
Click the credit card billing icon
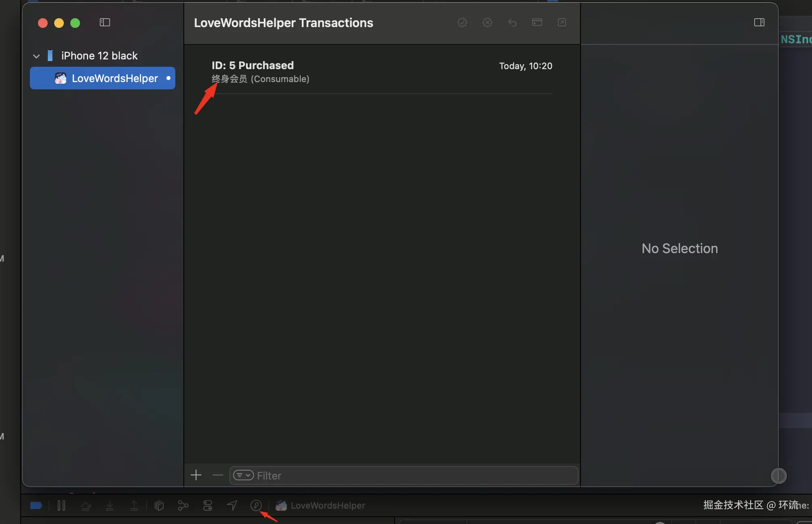[537, 23]
